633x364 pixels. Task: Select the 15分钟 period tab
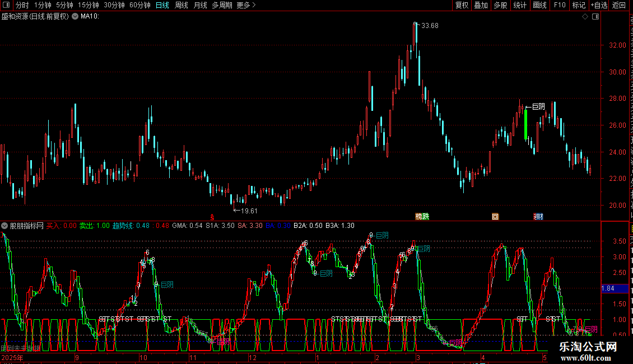click(89, 5)
